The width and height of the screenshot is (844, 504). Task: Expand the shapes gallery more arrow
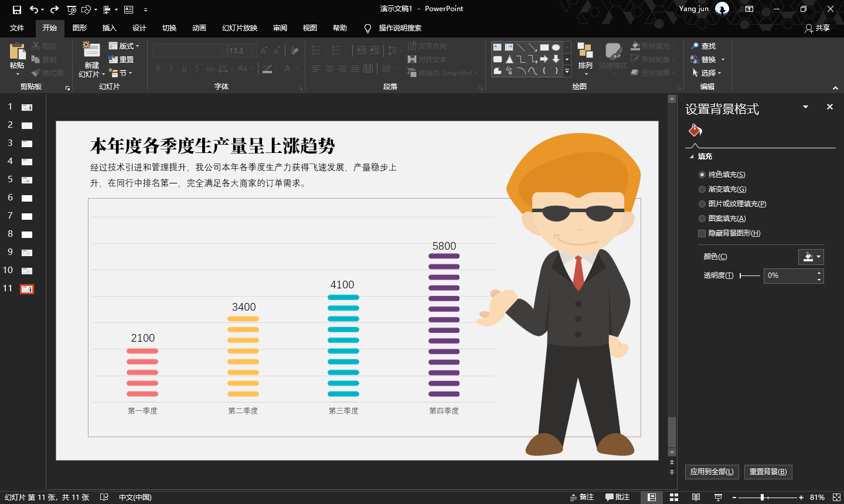coord(567,71)
